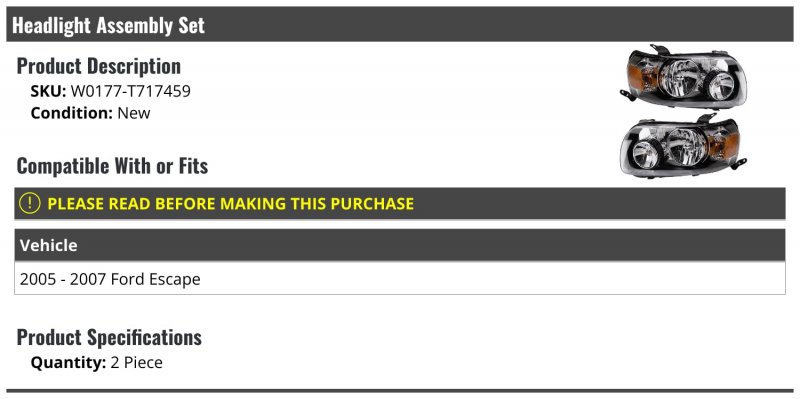This screenshot has width=800, height=399.
Task: Click the 2 Piece quantity value
Action: (137, 363)
